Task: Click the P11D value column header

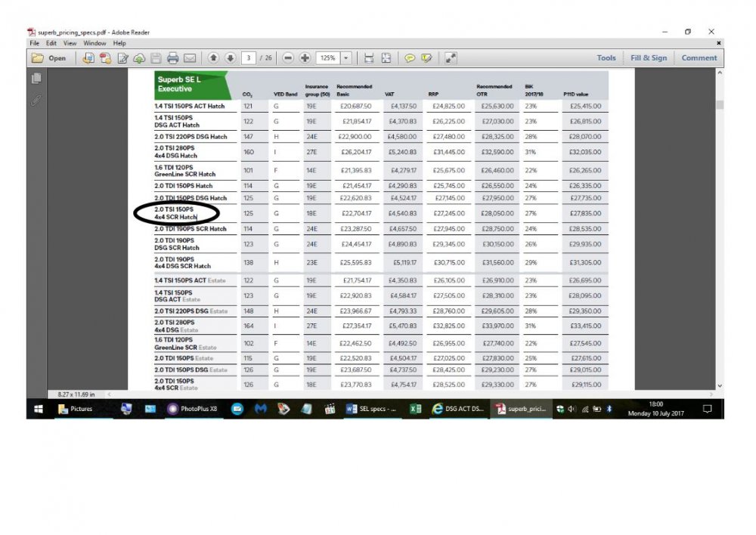Action: point(575,94)
